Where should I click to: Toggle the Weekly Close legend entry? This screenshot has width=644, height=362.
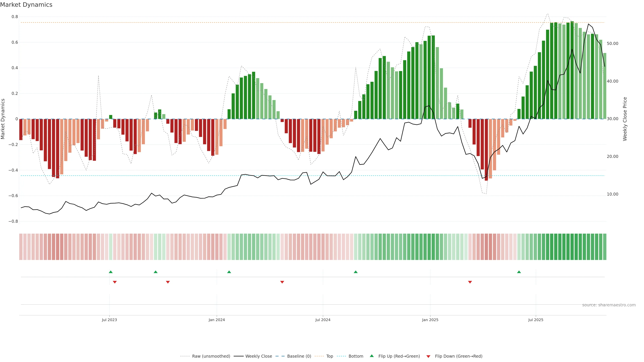click(258, 356)
